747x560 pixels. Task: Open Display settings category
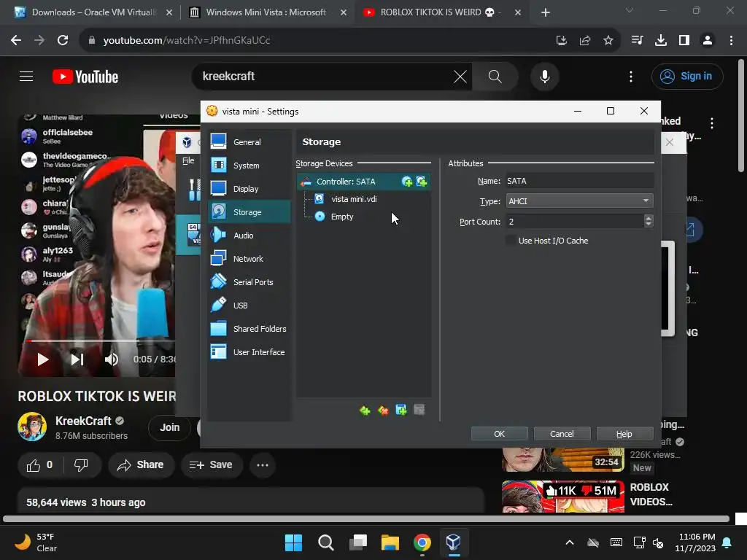(x=249, y=189)
